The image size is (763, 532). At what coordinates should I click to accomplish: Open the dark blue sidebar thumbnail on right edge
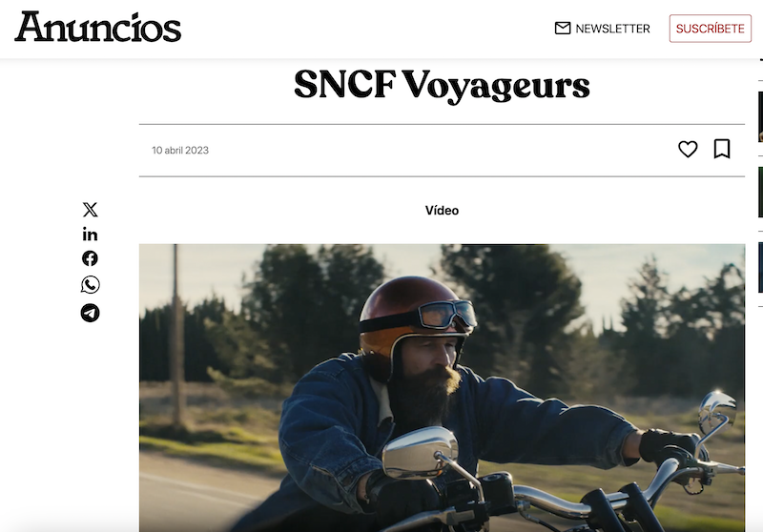[760, 268]
